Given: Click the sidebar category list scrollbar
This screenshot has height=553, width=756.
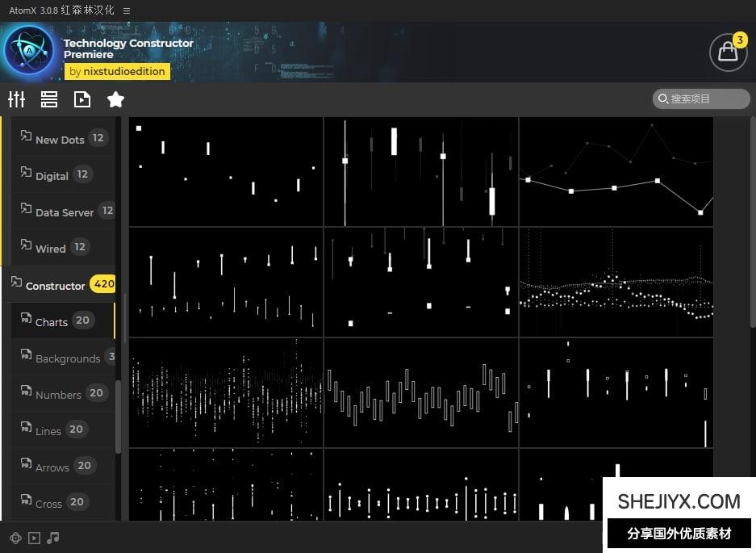Looking at the screenshot, I should pyautogui.click(x=119, y=416).
